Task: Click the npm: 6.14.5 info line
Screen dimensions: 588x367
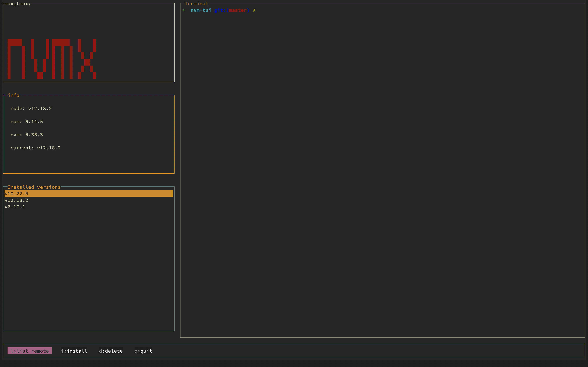Action: point(27,121)
